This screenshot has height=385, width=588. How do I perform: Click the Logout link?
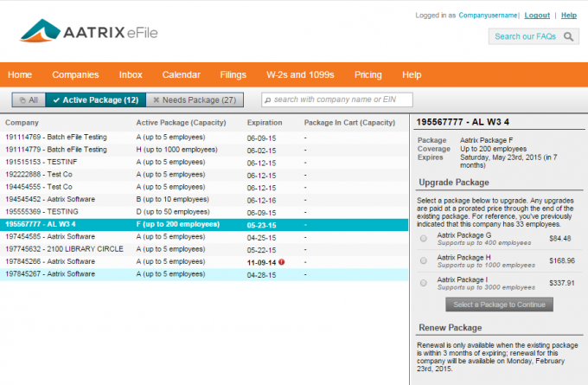tap(537, 16)
